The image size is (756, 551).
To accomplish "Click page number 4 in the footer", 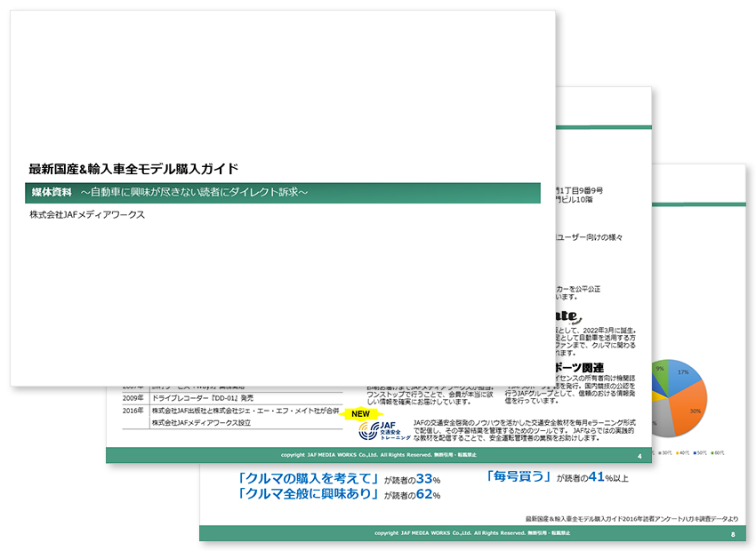I will 639,456.
